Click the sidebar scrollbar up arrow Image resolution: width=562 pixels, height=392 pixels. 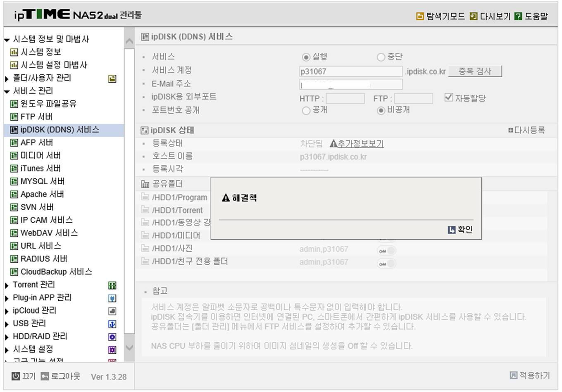pyautogui.click(x=129, y=41)
